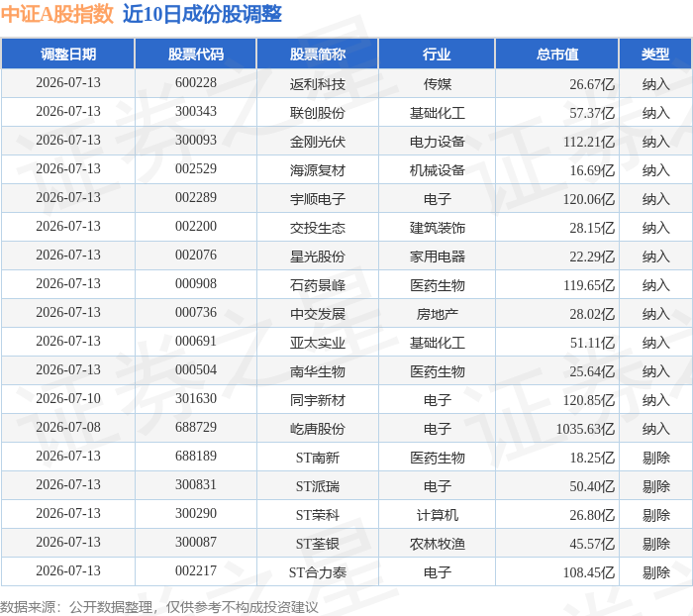Click the 屹唐股份 stock name

pos(318,429)
